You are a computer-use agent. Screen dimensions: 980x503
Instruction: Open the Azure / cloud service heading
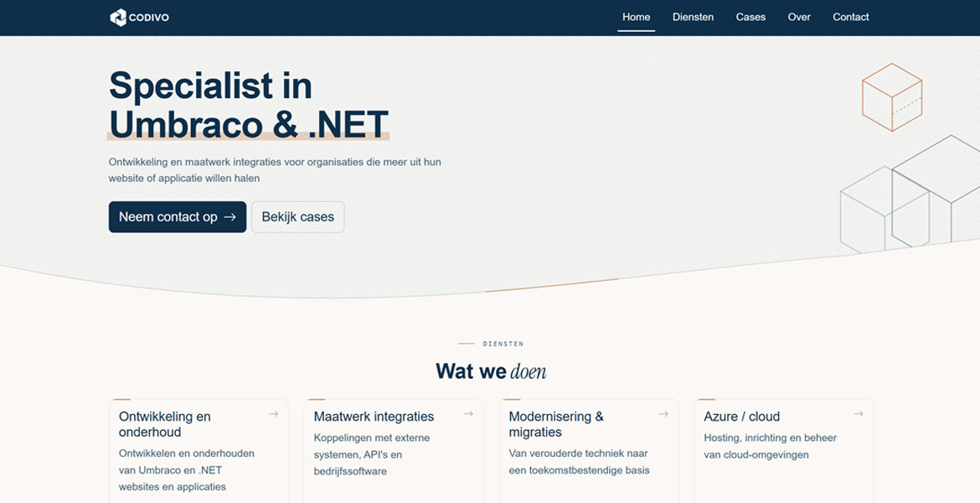[741, 417]
